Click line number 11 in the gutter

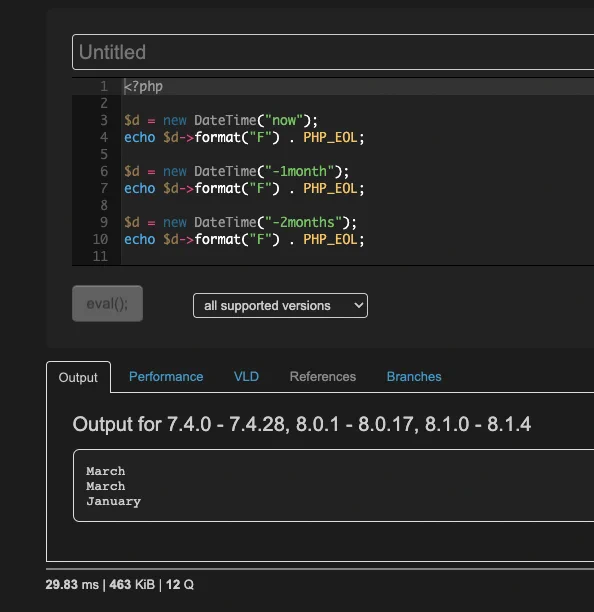tap(100, 256)
